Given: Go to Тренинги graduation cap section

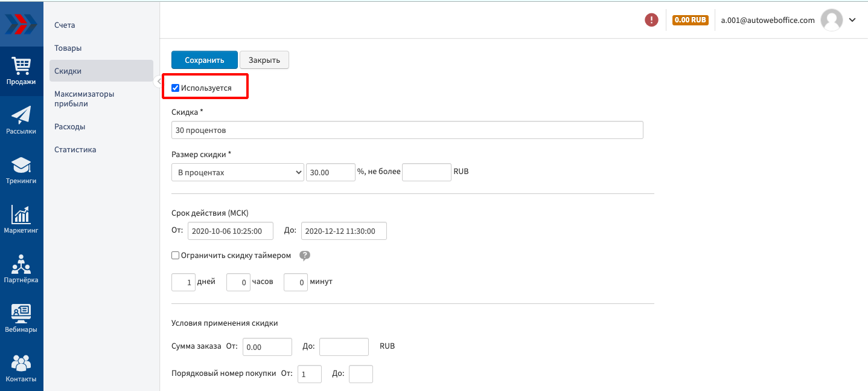Looking at the screenshot, I should [x=21, y=170].
